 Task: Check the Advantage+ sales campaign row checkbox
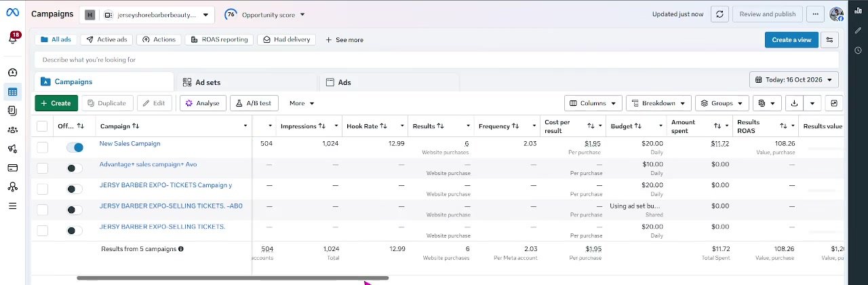pos(42,168)
